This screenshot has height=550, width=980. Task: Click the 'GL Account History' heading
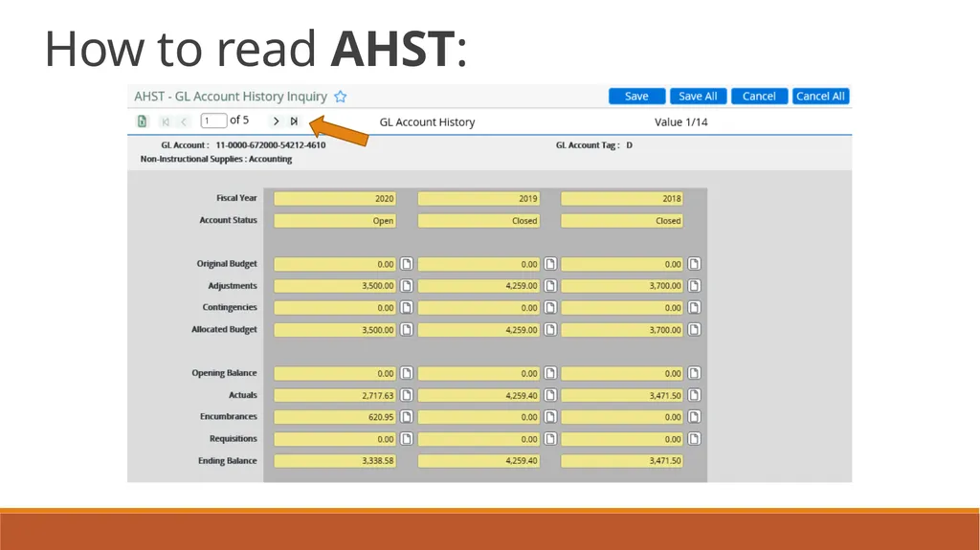tap(427, 121)
